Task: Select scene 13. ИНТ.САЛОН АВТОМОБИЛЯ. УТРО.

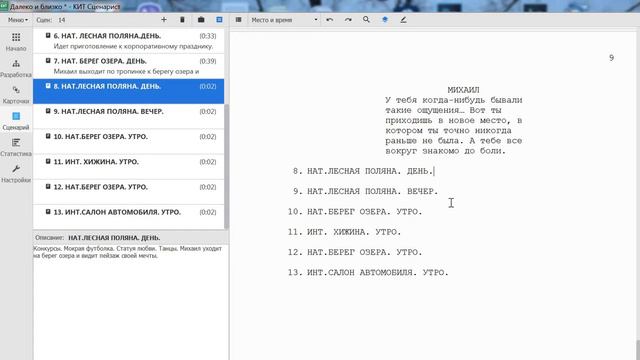Action: pos(129,217)
